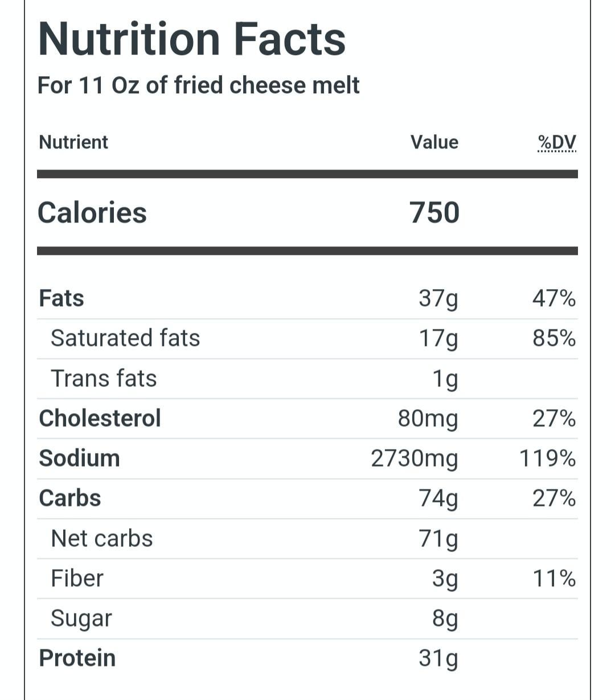
Task: Select the Protein row label
Action: (x=77, y=658)
